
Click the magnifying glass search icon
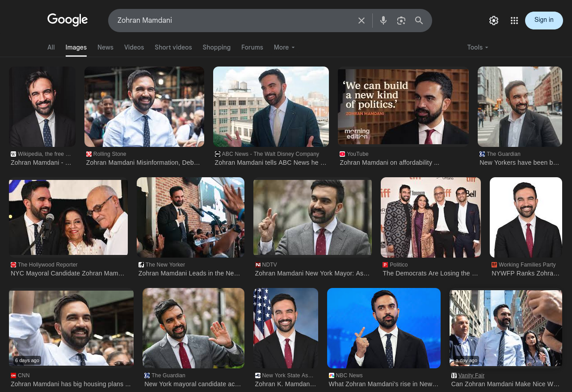click(419, 21)
